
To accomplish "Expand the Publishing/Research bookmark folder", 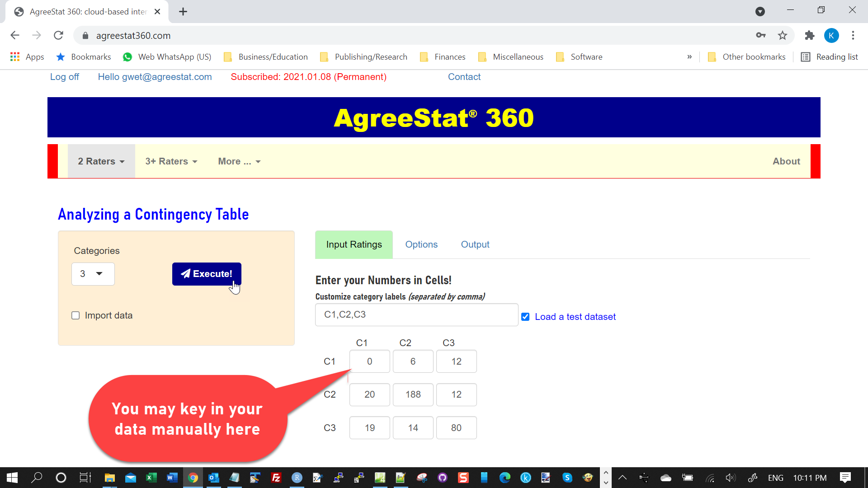I will click(x=363, y=57).
